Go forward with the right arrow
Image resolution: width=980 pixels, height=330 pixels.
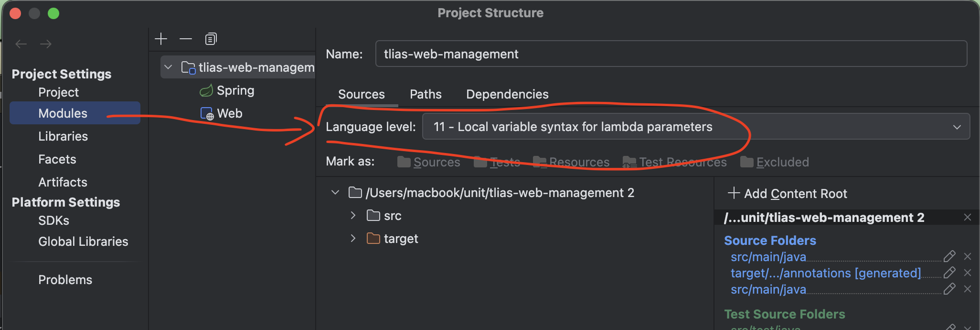[46, 44]
